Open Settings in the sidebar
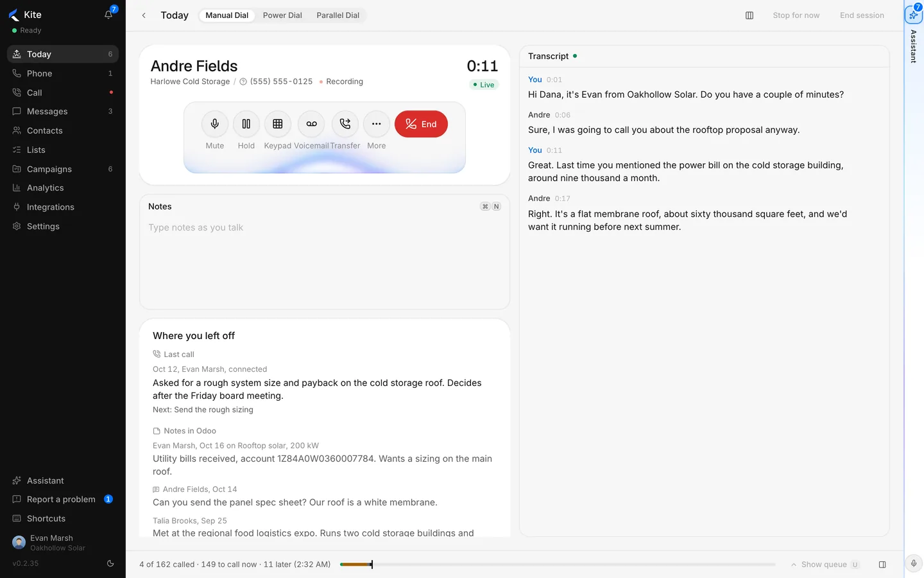Viewport: 924px width, 578px height. (x=63, y=226)
